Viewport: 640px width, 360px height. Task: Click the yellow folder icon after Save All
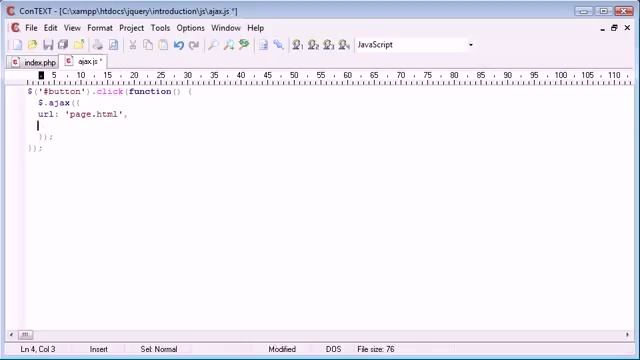79,45
